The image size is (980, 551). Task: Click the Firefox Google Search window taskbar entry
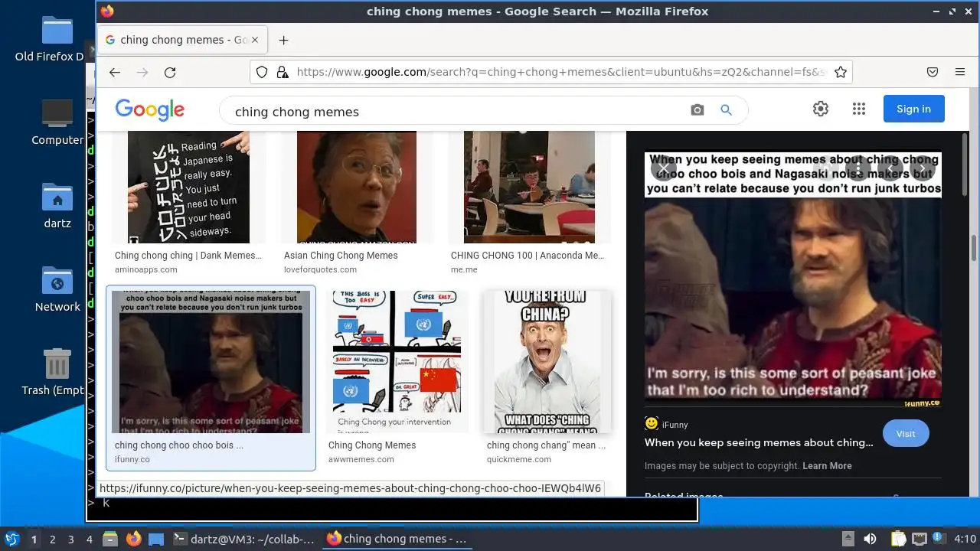point(397,539)
